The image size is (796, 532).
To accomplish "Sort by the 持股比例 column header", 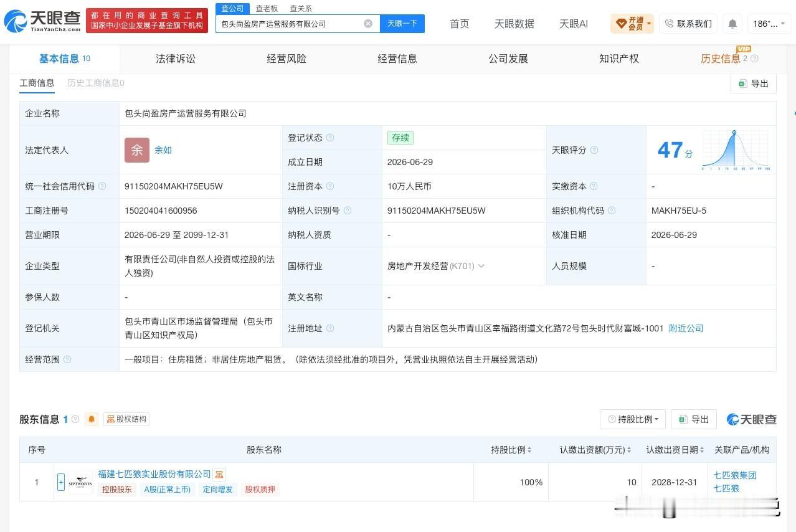I will click(x=511, y=450).
